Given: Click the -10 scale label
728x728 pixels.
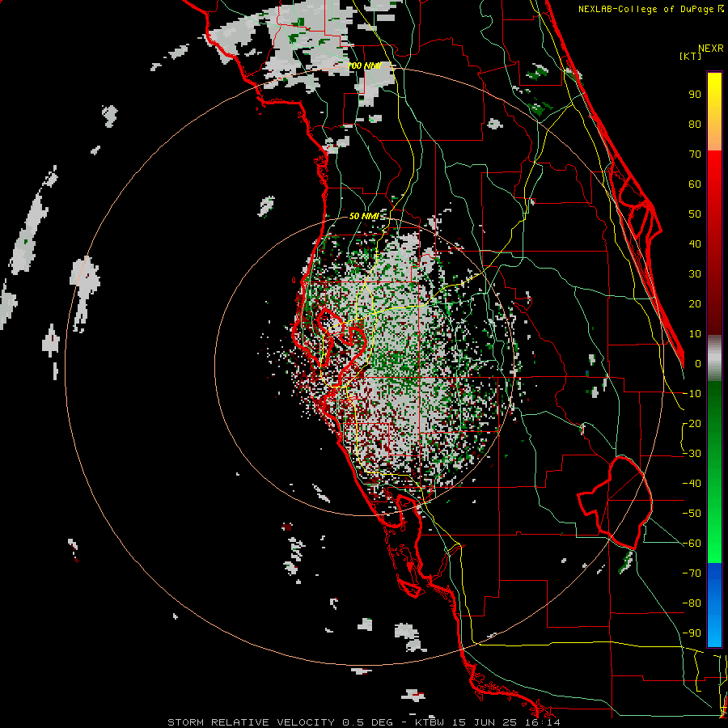Looking at the screenshot, I should (x=692, y=394).
